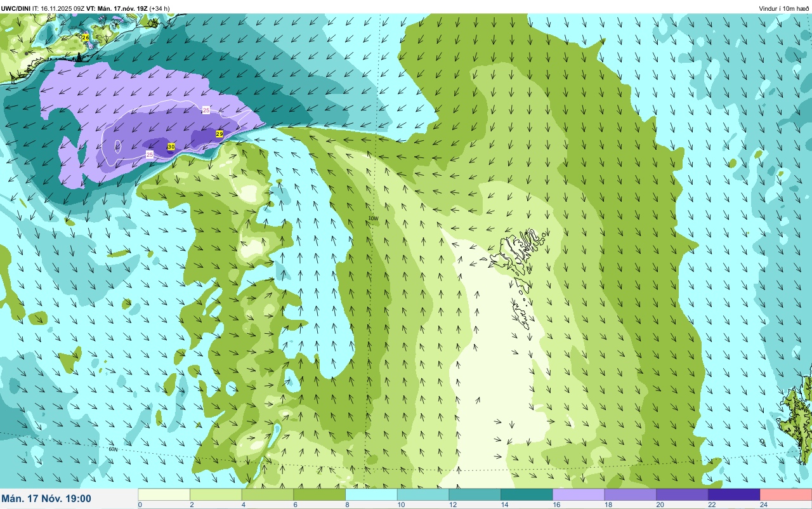
Task: Click the 14–16 dark teal legend swatch
Action: click(x=527, y=494)
